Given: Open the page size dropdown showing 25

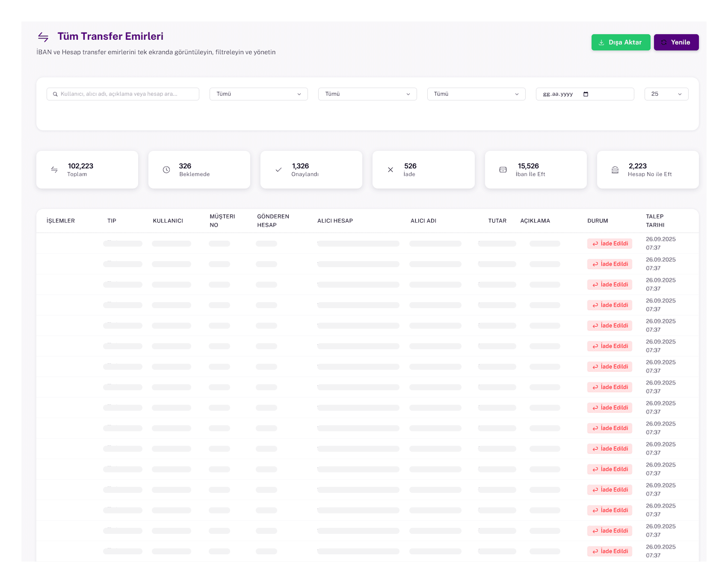Looking at the screenshot, I should [x=666, y=94].
